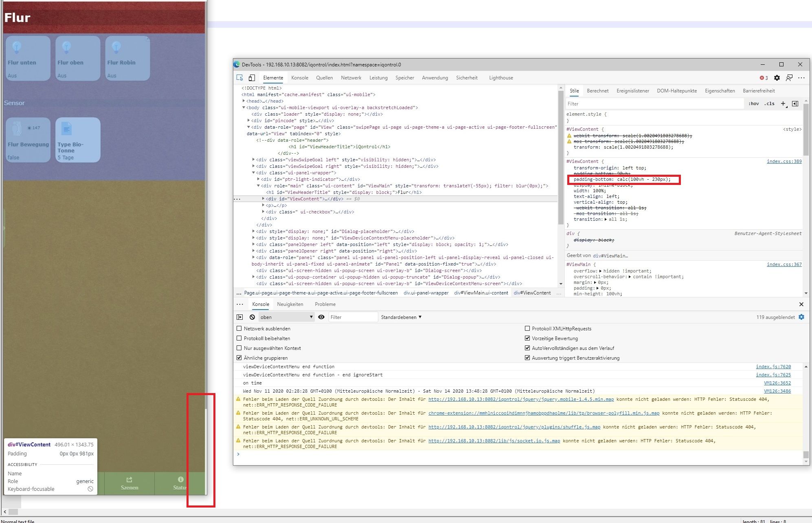Open the 'oben' context dropdown
Image resolution: width=812 pixels, height=523 pixels.
pos(286,317)
